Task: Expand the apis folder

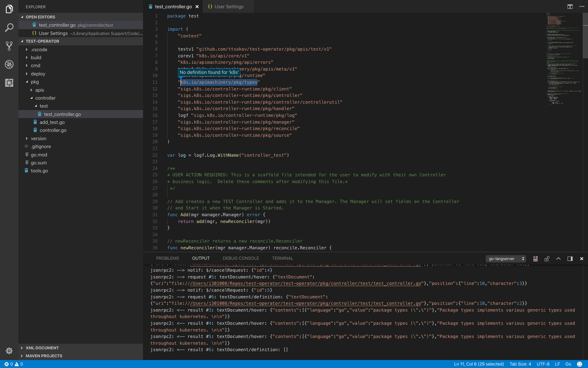Action: [x=31, y=90]
